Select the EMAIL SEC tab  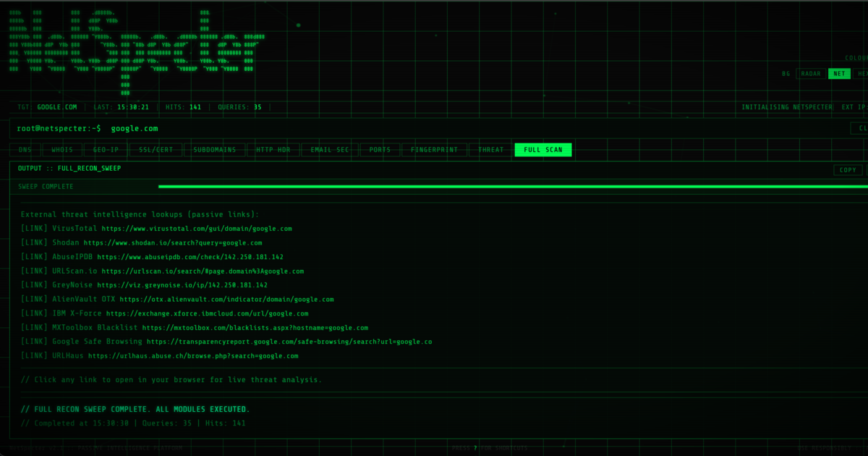[x=330, y=150]
